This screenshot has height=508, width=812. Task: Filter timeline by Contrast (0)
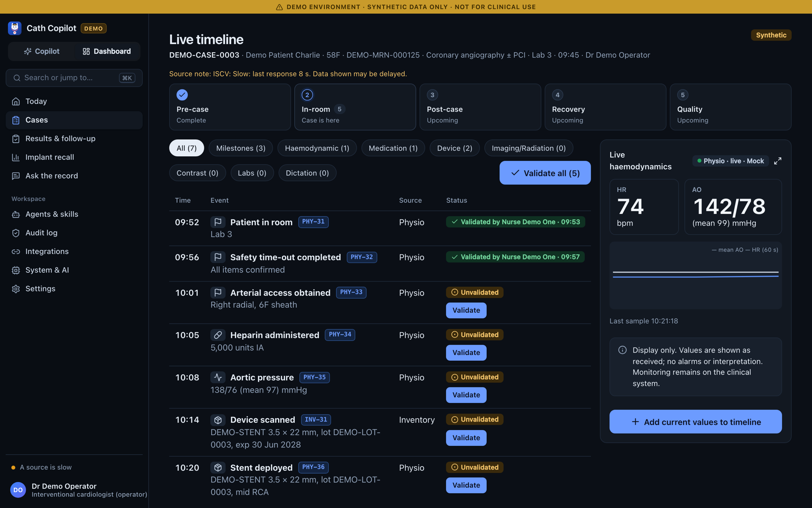[198, 173]
